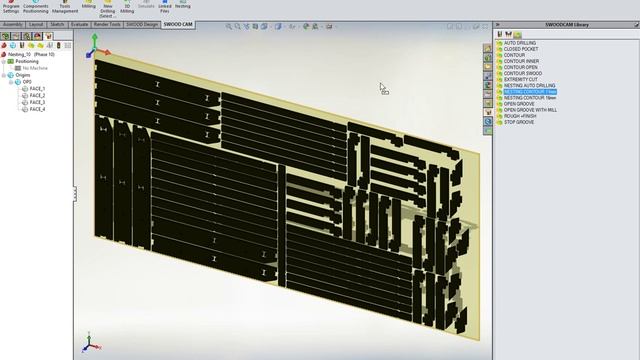
Task: Click the AUTO DRILLING item icon
Action: coord(499,43)
